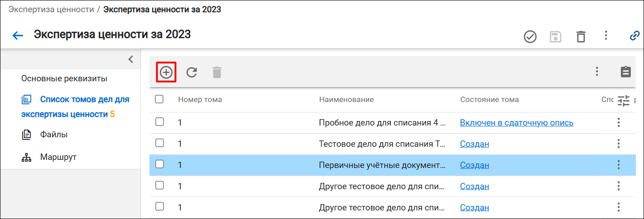Screen dimensions: 644x219
Task: Check the box for Первичные учётные документы row
Action: click(159, 164)
